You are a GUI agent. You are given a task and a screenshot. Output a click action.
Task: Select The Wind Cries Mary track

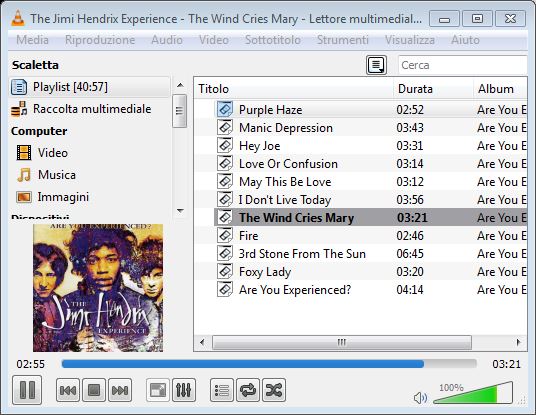371,218
